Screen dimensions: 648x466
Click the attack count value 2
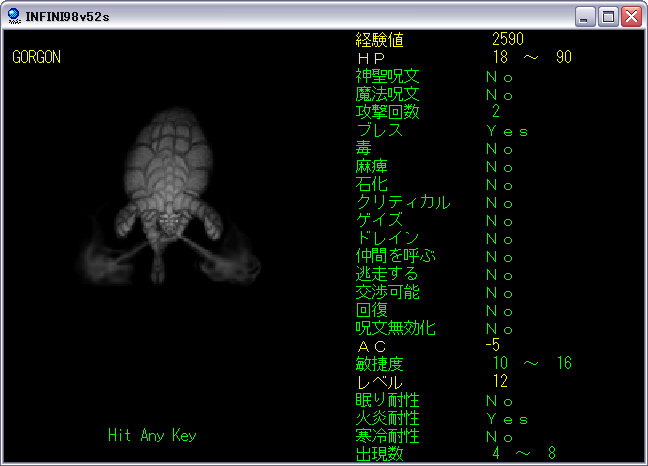click(496, 111)
